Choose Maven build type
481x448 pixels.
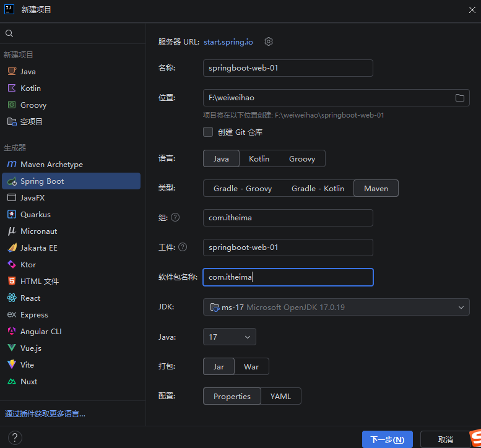pos(376,188)
